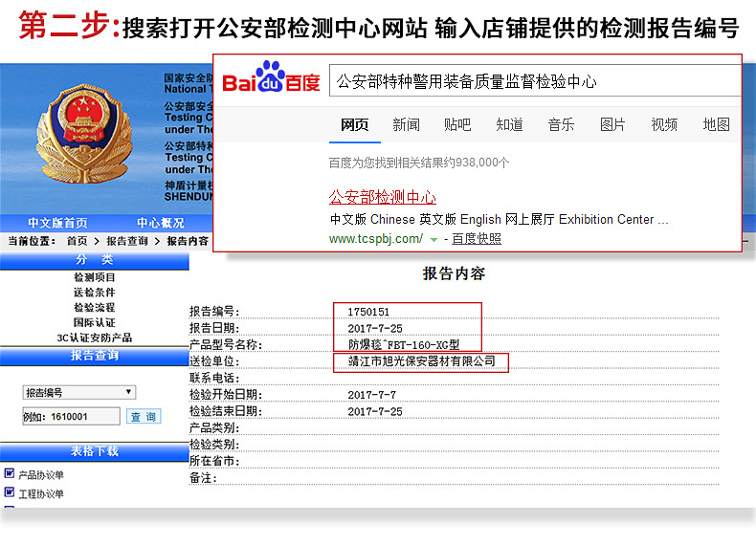Click the result count text 938,000个

482,163
